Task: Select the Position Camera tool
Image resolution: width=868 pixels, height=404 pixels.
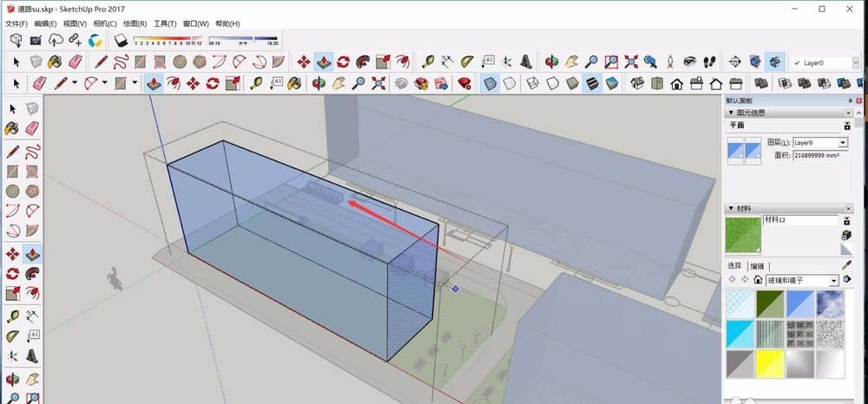Action: pyautogui.click(x=670, y=62)
